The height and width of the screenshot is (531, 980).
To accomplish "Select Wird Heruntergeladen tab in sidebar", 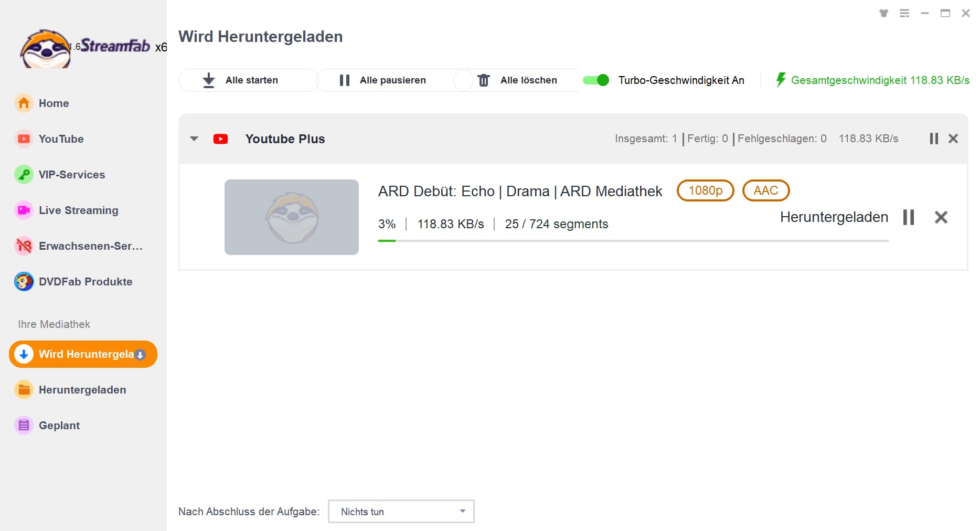I will point(83,354).
